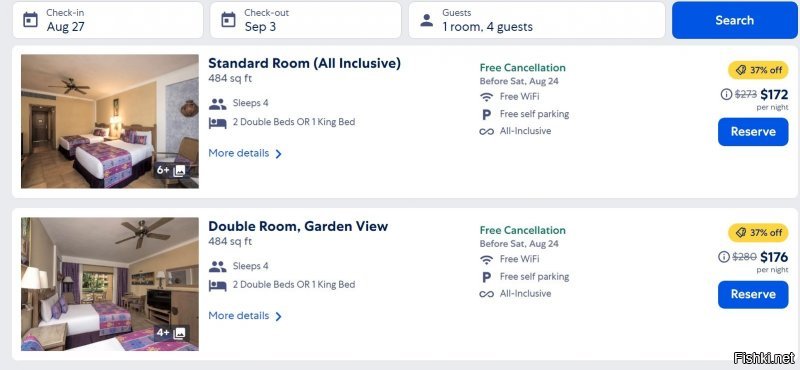Click the Standard Room price info icon

pyautogui.click(x=726, y=94)
